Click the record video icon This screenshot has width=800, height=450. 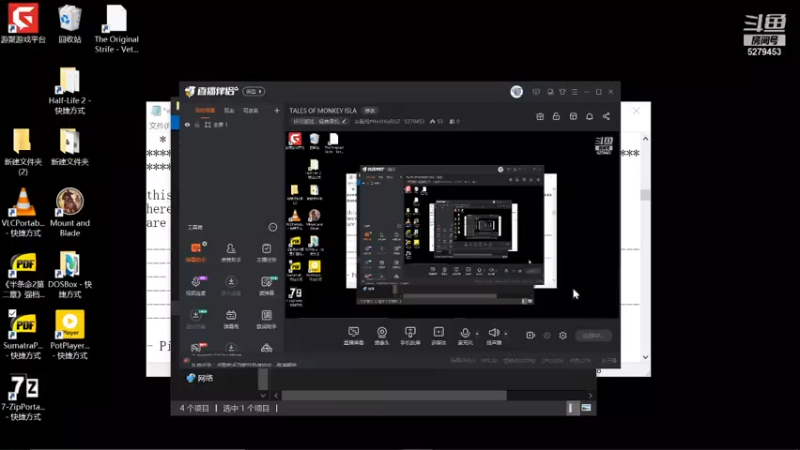(x=531, y=335)
